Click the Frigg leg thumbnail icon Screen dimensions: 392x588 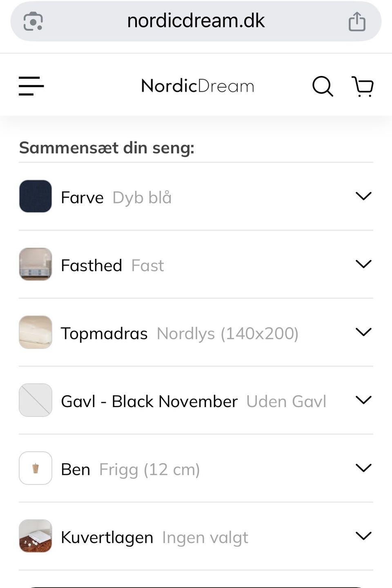pyautogui.click(x=36, y=468)
